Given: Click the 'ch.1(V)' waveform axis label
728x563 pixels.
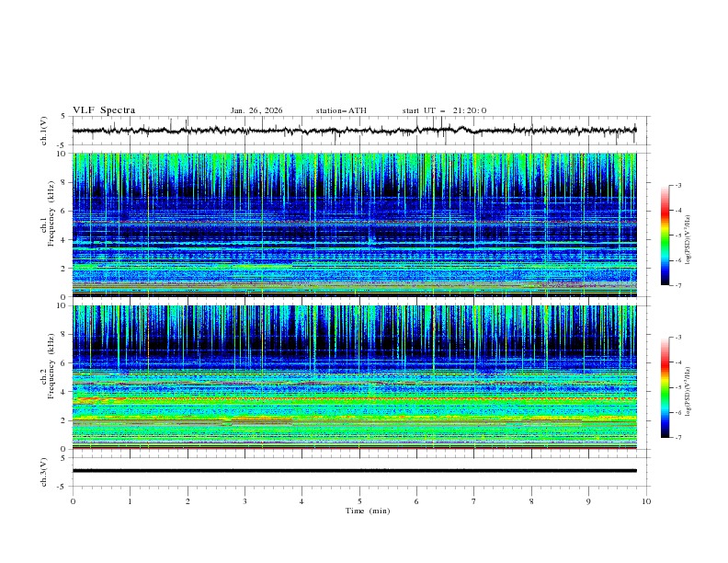Looking at the screenshot, I should tap(44, 131).
